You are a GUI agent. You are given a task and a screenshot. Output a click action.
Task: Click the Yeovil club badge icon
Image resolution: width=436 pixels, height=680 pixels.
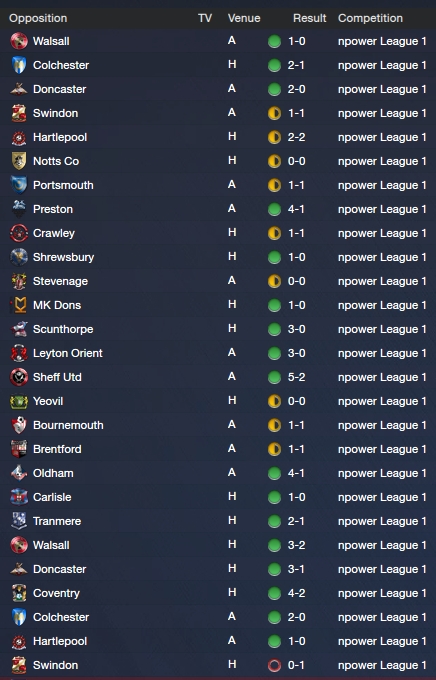coord(19,401)
